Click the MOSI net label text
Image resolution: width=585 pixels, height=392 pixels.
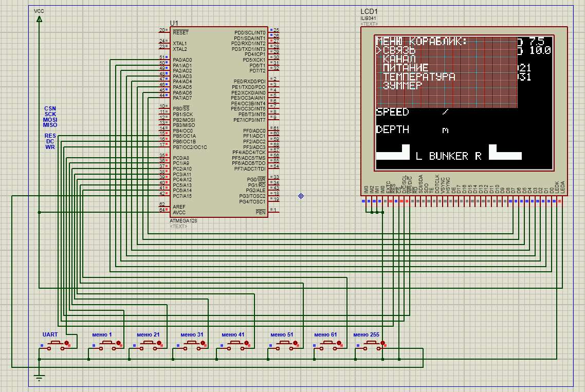(x=50, y=120)
